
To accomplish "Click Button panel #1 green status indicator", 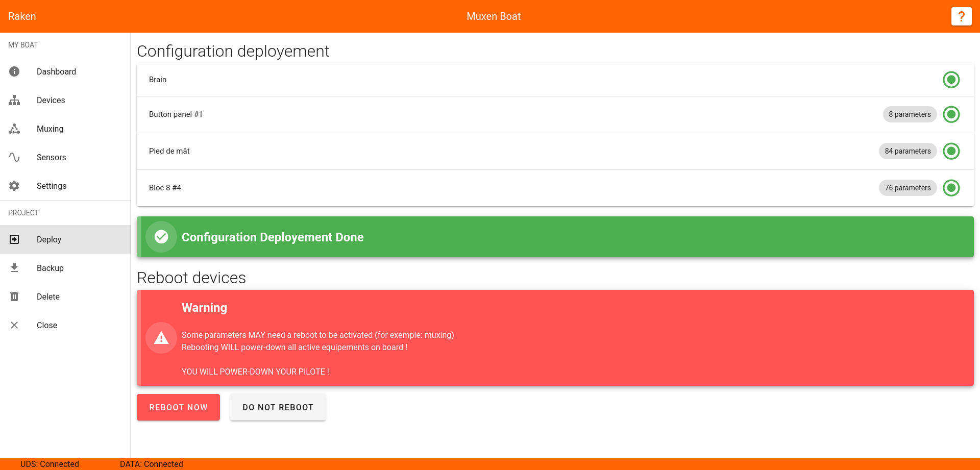I will (x=951, y=114).
